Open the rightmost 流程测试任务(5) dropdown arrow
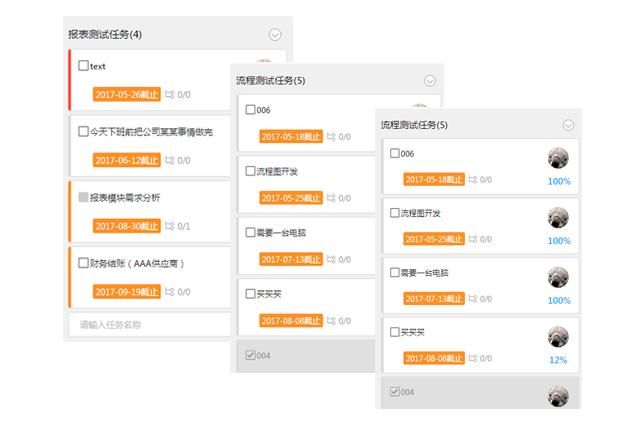 (569, 125)
